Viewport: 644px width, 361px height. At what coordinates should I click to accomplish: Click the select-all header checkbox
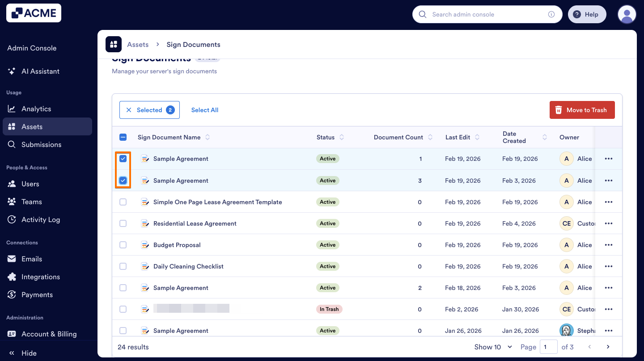pos(123,137)
